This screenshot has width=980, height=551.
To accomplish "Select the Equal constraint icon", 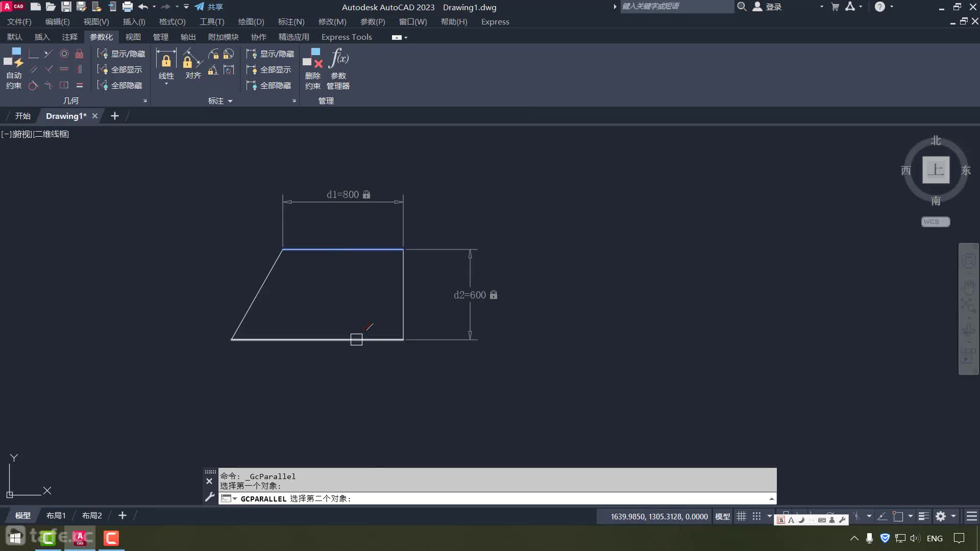I will click(x=79, y=85).
